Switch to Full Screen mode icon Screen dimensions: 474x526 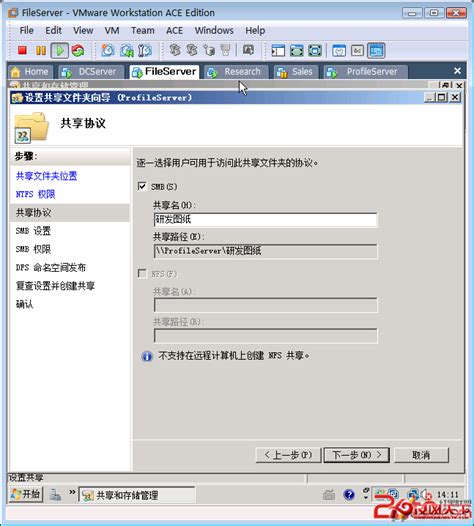(315, 51)
